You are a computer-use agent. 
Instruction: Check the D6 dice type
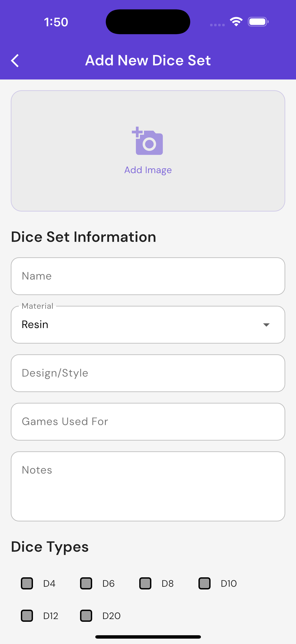tap(86, 584)
